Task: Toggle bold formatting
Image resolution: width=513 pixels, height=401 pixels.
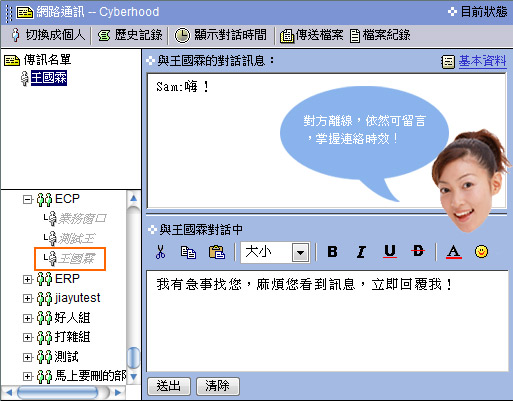Action: pyautogui.click(x=332, y=251)
